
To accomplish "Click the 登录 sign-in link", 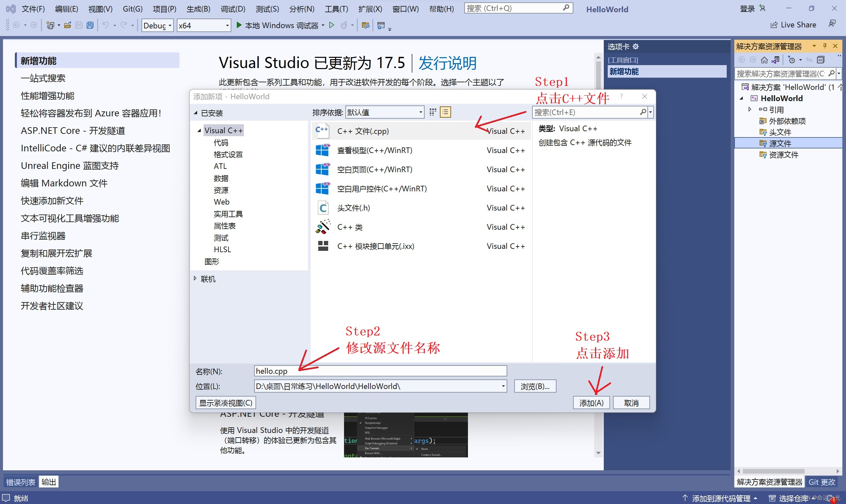I will tap(747, 9).
